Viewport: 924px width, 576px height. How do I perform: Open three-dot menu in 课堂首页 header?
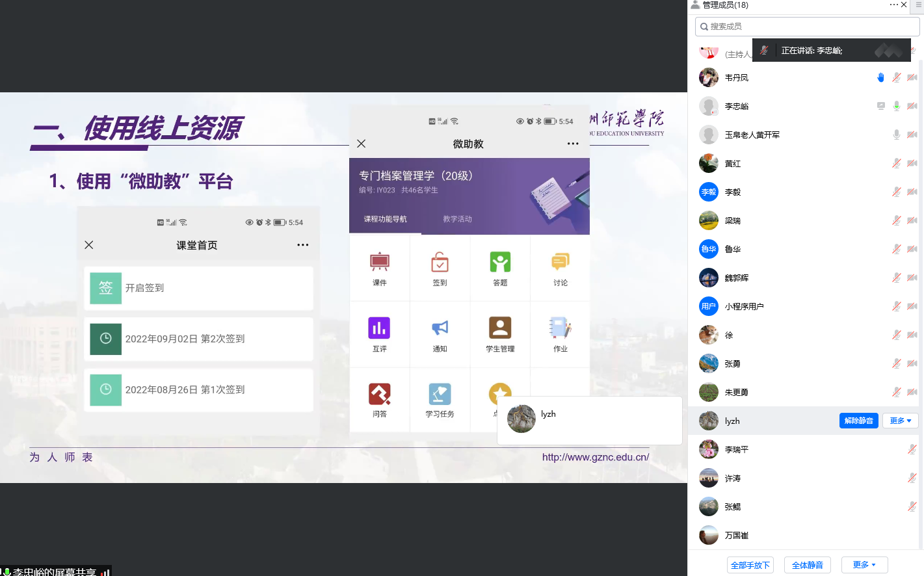[303, 245]
